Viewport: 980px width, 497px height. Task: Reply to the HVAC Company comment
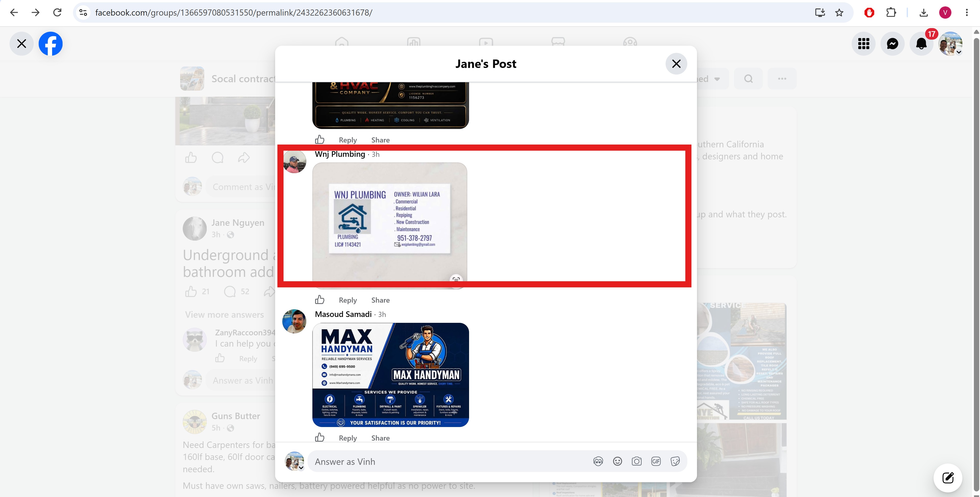coord(348,140)
